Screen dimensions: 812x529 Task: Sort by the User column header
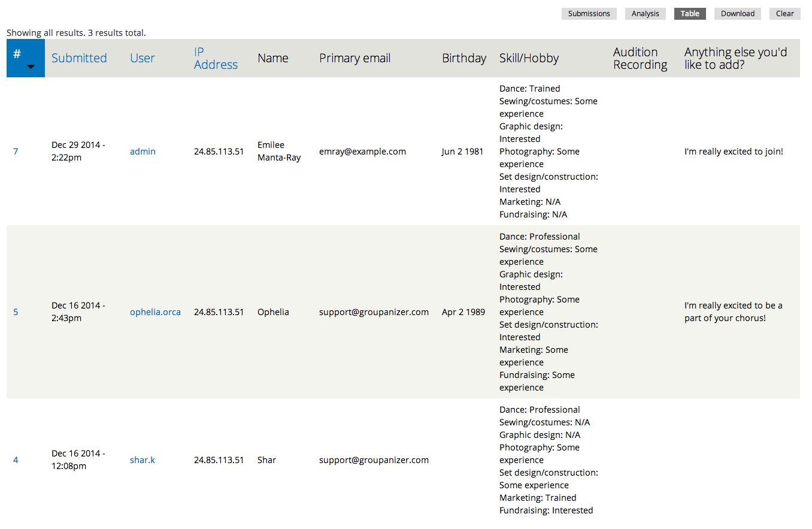click(143, 58)
